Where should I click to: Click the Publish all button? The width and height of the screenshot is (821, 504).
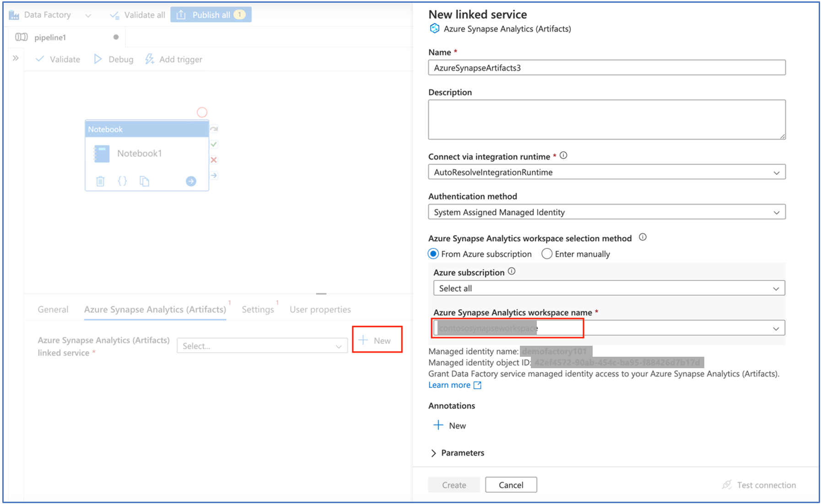click(211, 15)
